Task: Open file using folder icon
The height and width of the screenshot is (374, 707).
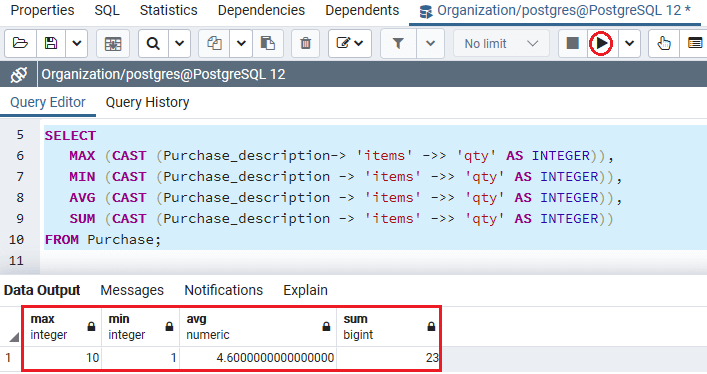Action: tap(20, 43)
